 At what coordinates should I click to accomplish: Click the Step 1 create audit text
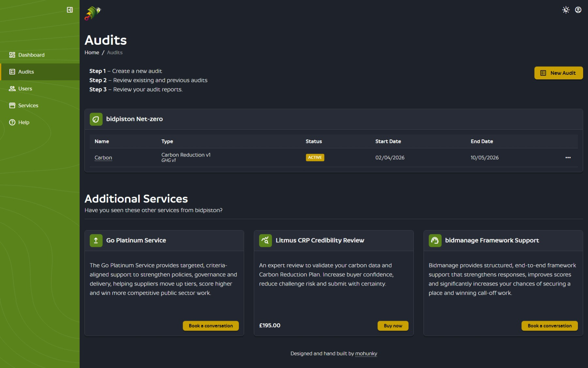click(x=126, y=71)
